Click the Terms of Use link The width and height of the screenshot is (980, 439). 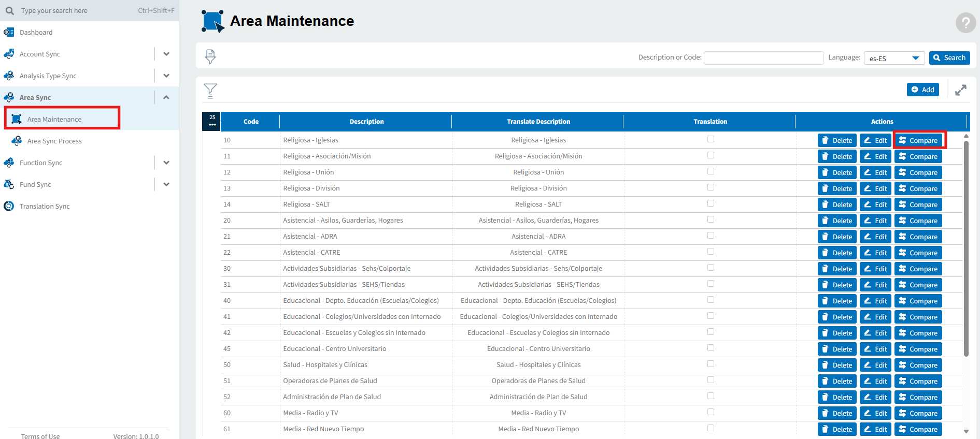pos(40,436)
